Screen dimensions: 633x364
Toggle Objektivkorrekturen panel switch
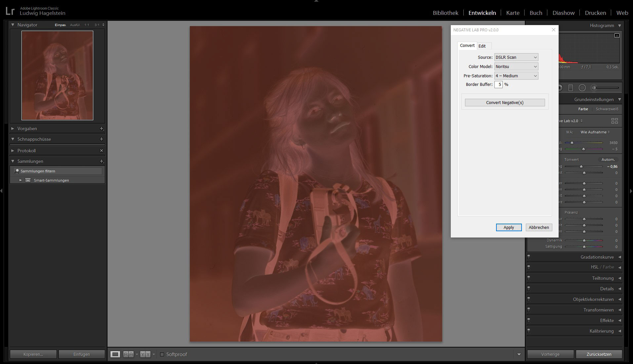(x=528, y=299)
